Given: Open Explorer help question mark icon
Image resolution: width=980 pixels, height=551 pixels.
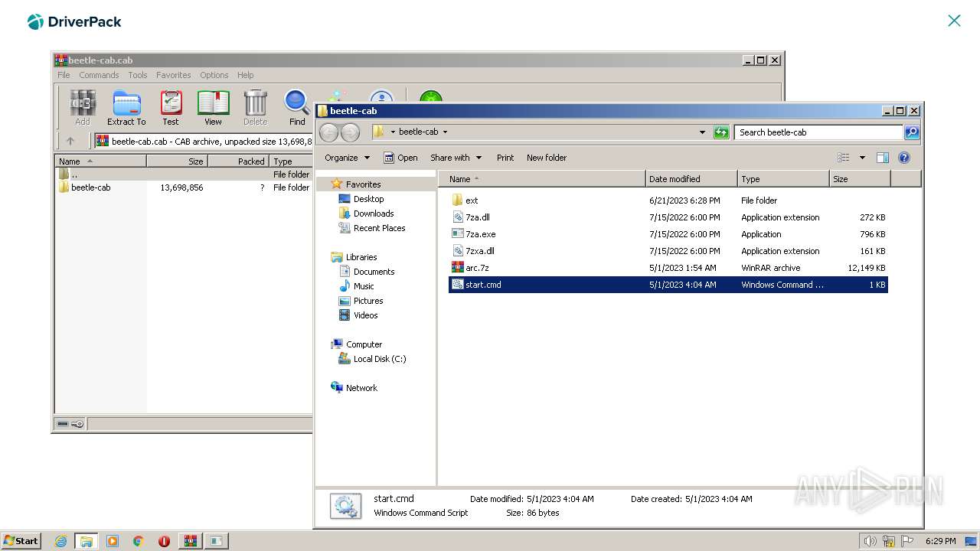Looking at the screenshot, I should 903,158.
